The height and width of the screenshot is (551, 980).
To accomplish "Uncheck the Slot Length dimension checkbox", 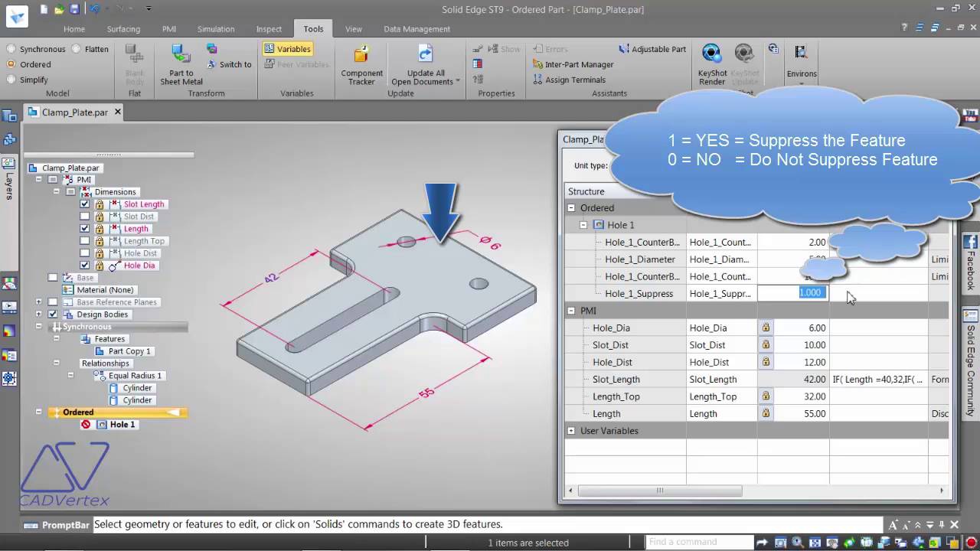I will pos(85,204).
